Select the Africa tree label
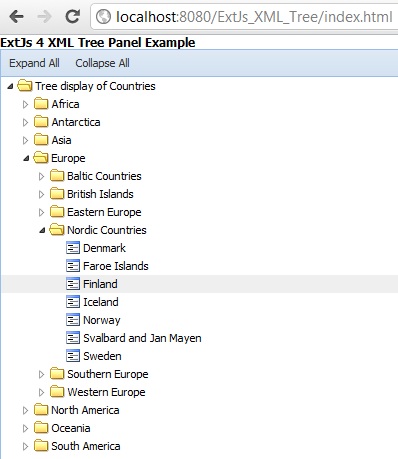Viewport: 398px width, 459px height. click(x=65, y=104)
